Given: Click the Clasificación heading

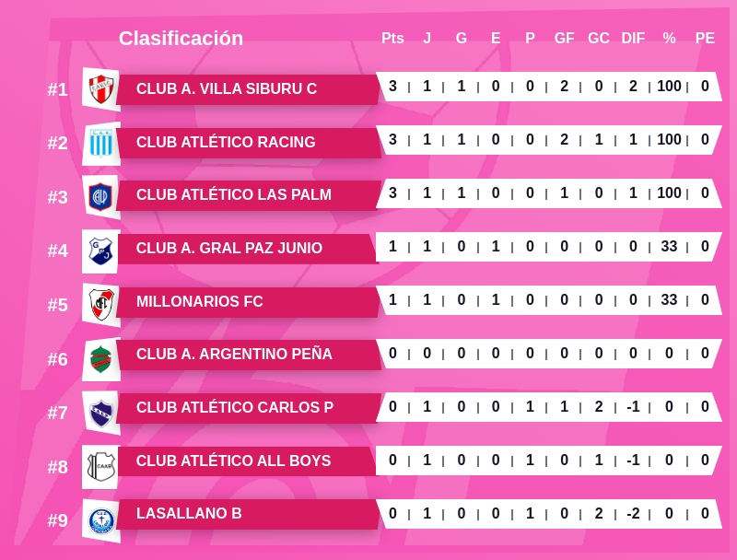Looking at the screenshot, I should 181,39.
